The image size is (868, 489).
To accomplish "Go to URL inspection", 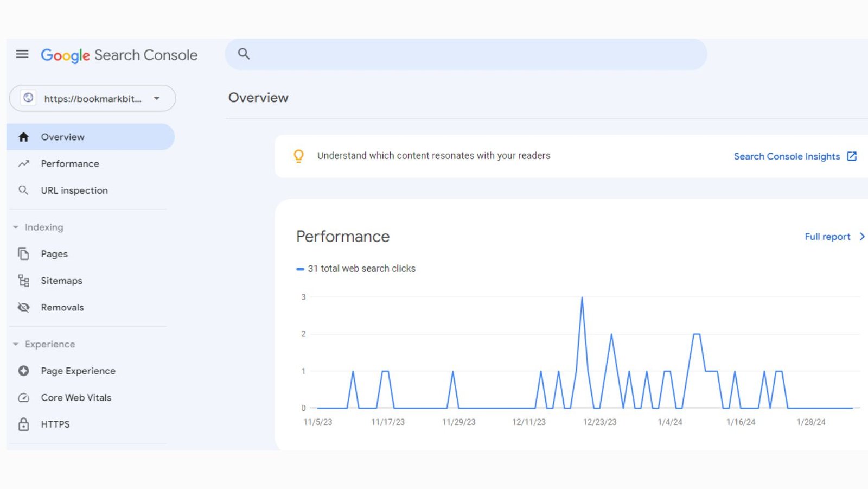I will [x=74, y=190].
